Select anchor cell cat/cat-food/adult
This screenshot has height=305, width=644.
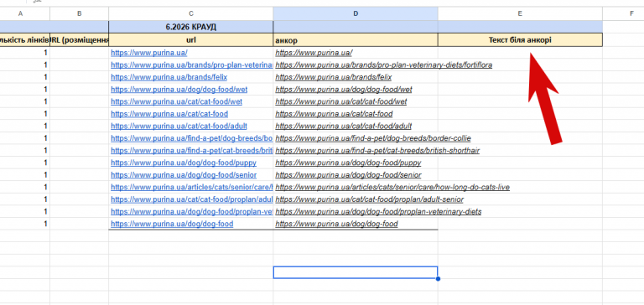coord(356,126)
